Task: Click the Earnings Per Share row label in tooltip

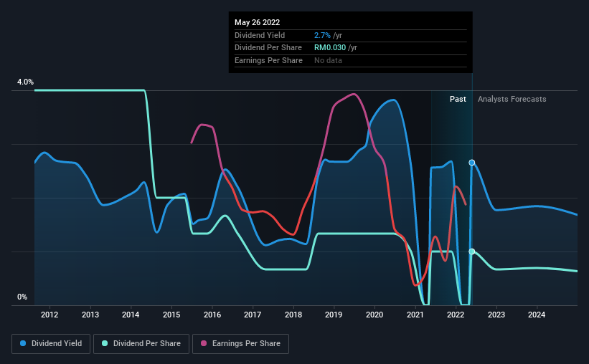Action: 268,60
